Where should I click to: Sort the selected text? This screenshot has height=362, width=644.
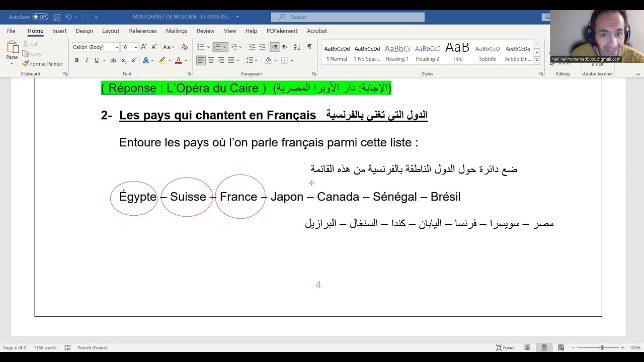point(297,47)
